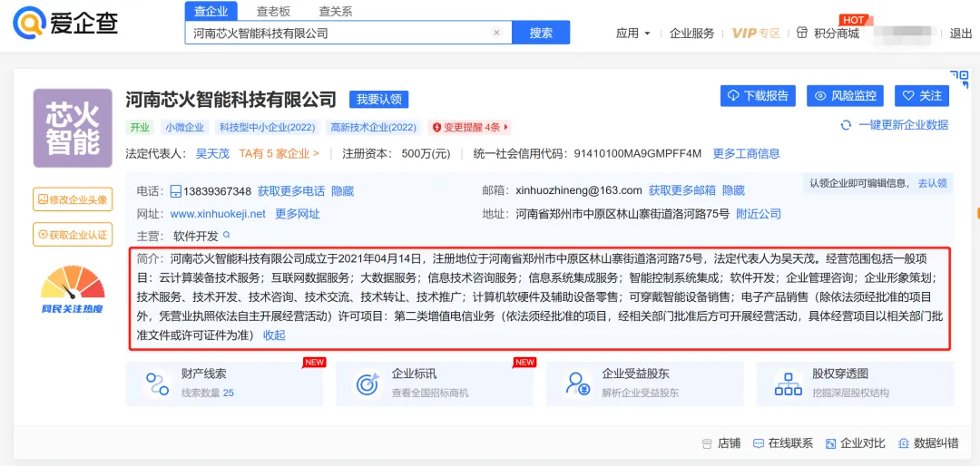Click the 我要认领 claim button
The height and width of the screenshot is (466, 980).
(378, 99)
